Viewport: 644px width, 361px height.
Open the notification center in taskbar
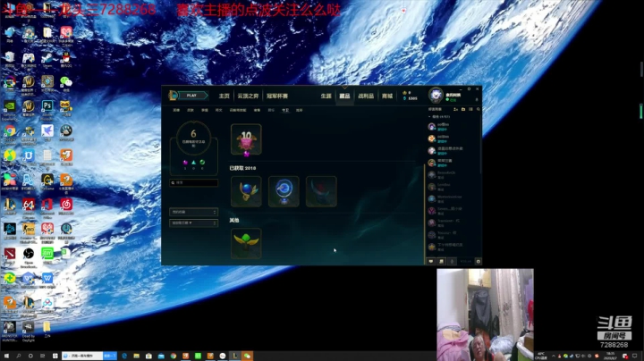tap(635, 356)
